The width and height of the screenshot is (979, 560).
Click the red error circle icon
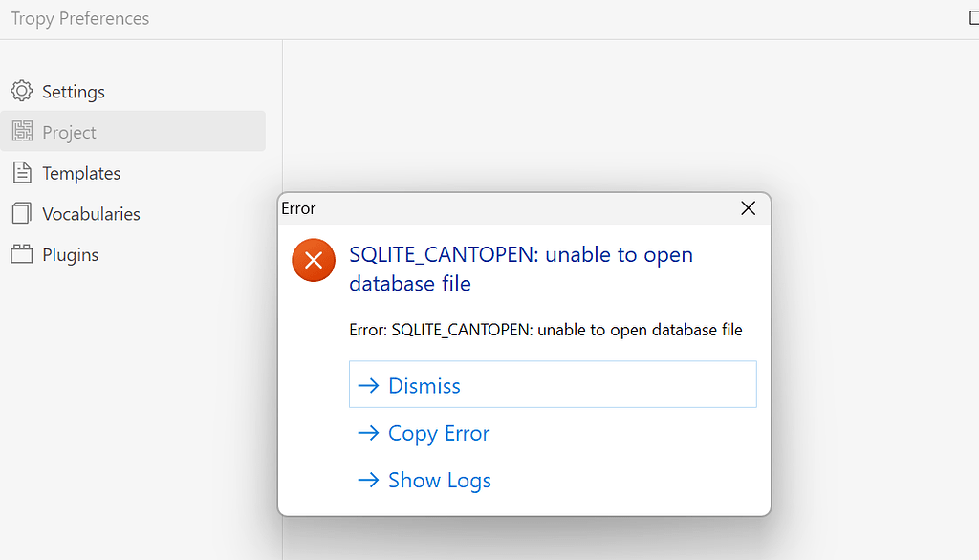click(314, 260)
